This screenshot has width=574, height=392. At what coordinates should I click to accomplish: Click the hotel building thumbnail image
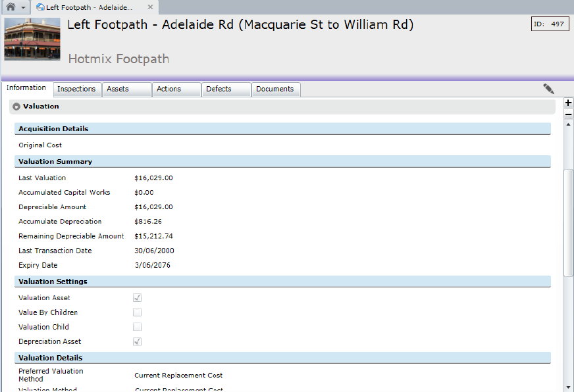click(x=32, y=39)
